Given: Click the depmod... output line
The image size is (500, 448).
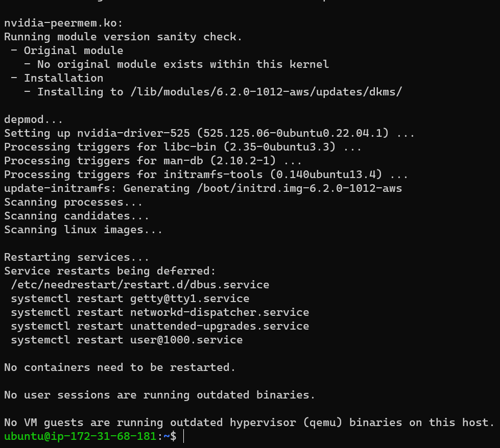Looking at the screenshot, I should tap(34, 119).
